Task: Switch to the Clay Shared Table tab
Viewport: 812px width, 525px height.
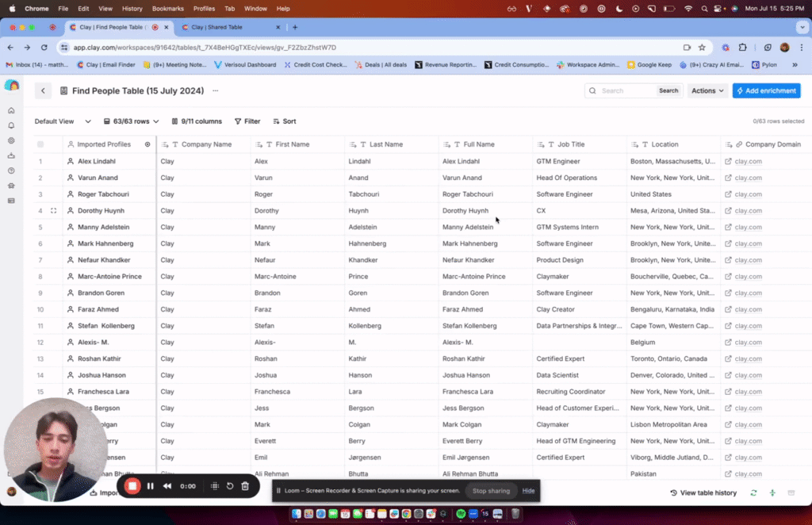Action: [x=216, y=27]
